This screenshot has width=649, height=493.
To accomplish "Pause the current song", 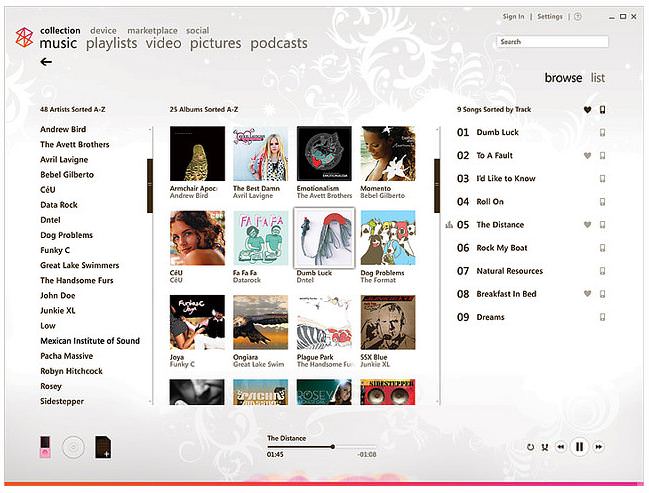I will [x=579, y=447].
